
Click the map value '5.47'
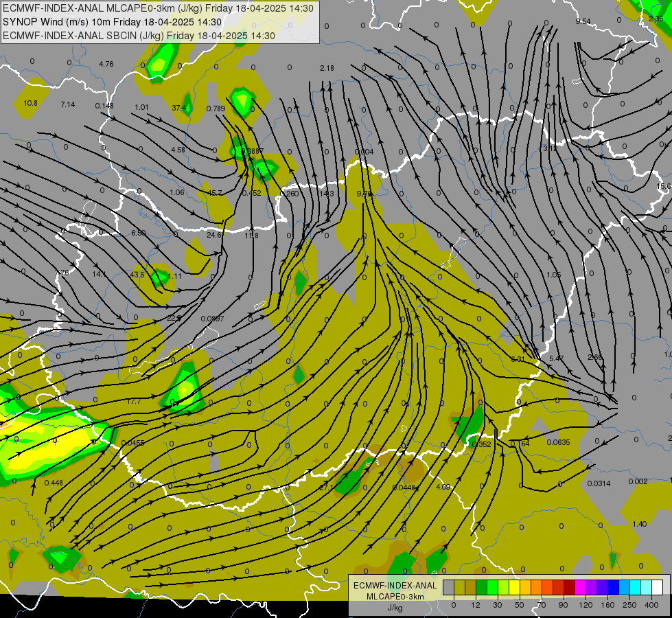coord(556,358)
